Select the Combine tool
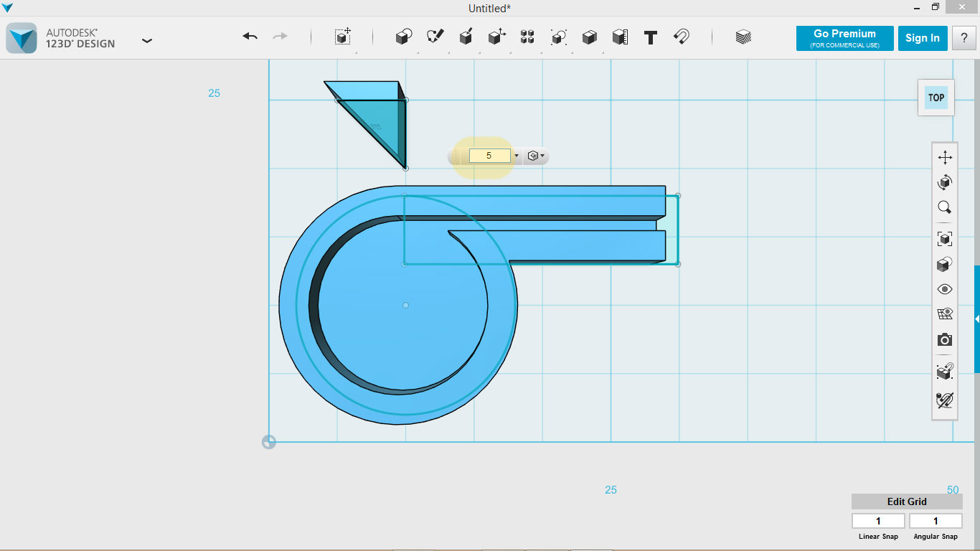This screenshot has width=980, height=551. (x=588, y=38)
